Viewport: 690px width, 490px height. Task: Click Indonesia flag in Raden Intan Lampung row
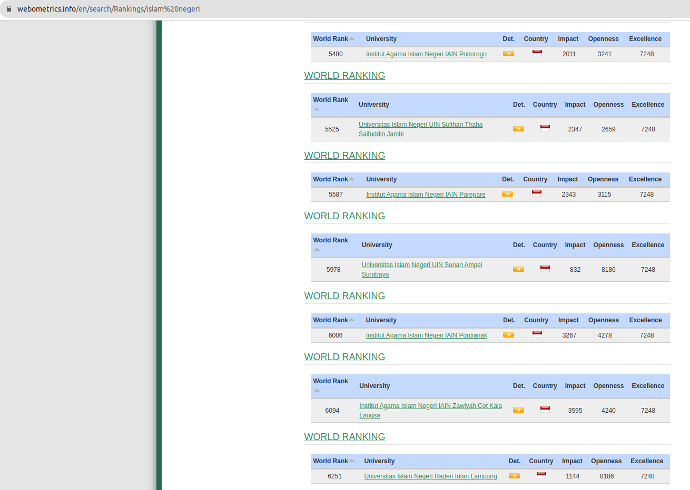point(541,475)
